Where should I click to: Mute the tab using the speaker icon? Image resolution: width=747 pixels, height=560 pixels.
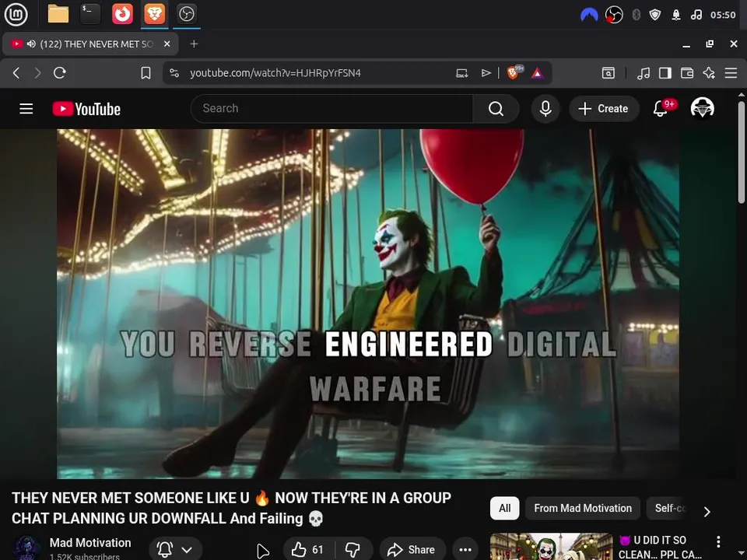[x=31, y=44]
